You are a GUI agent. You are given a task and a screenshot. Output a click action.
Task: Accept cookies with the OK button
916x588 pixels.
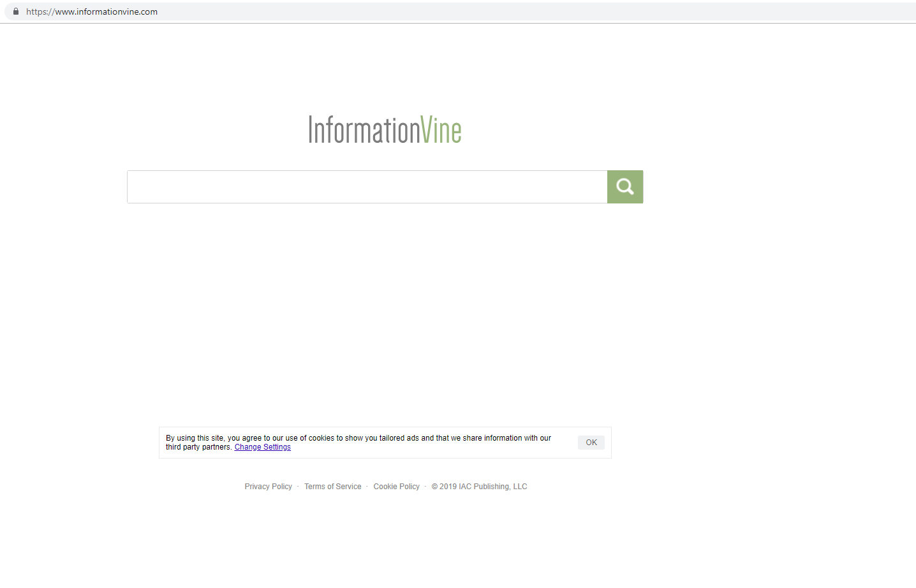(591, 443)
